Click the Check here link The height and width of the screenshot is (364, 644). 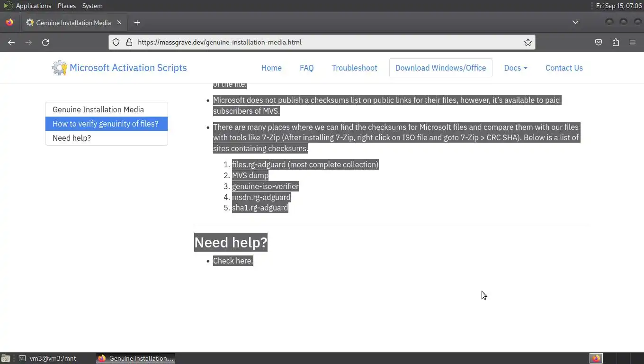pyautogui.click(x=233, y=261)
